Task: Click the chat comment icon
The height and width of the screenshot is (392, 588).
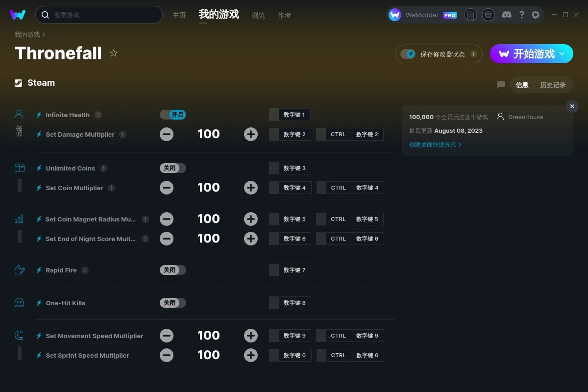Action: tap(501, 85)
